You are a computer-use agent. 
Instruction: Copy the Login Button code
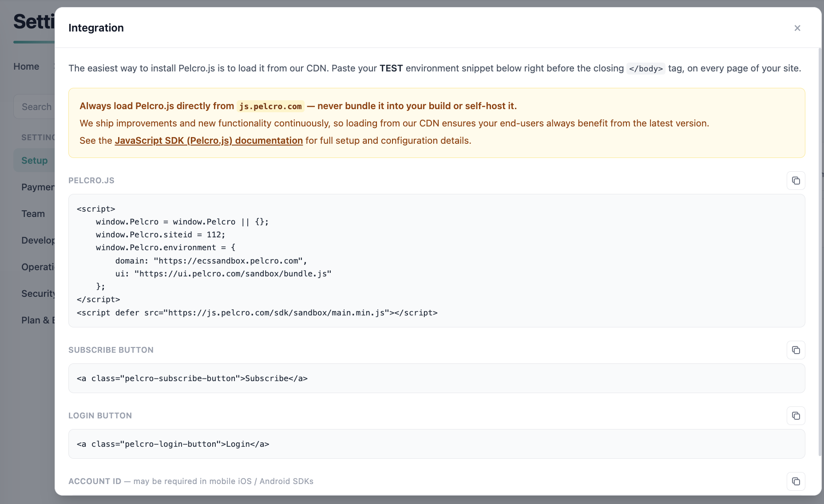(x=796, y=416)
